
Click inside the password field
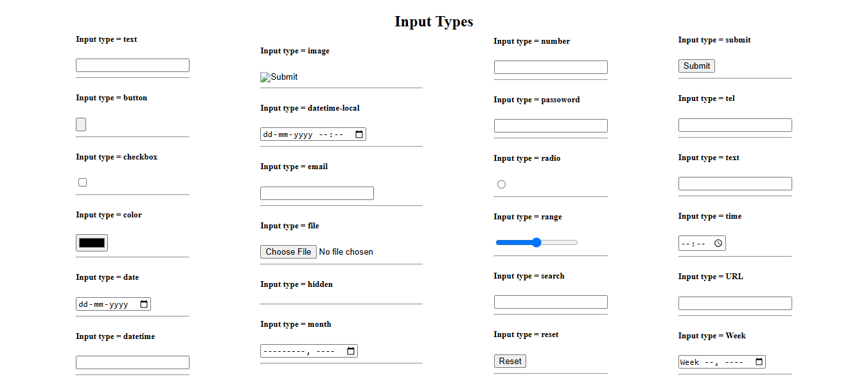click(550, 125)
